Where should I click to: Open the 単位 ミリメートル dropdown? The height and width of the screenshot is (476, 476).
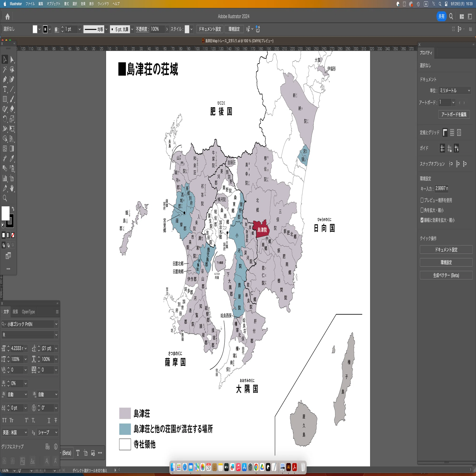455,90
